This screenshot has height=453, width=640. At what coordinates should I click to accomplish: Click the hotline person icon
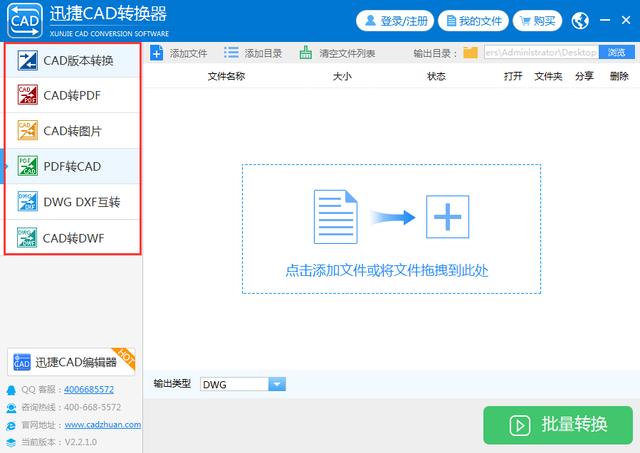[x=11, y=408]
